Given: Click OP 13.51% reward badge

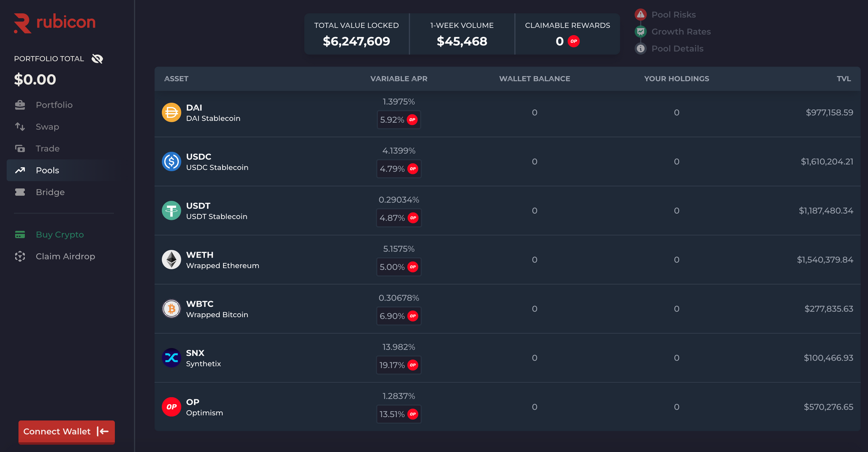Looking at the screenshot, I should point(399,414).
